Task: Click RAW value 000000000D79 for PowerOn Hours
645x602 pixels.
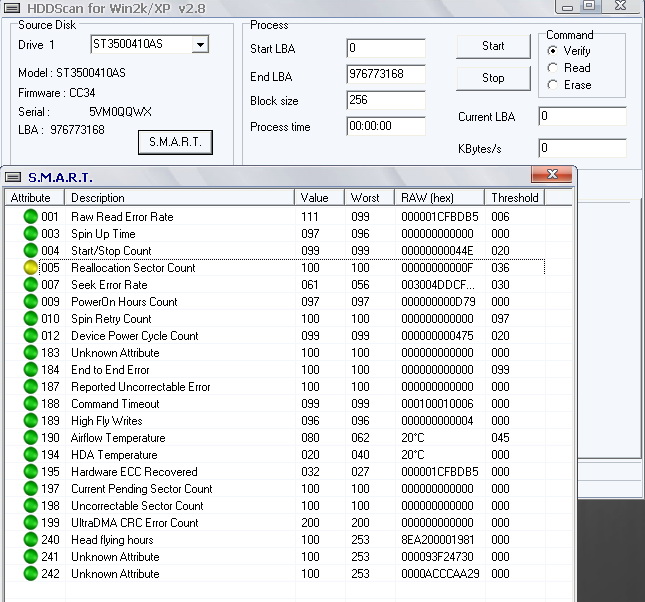Action: click(x=438, y=302)
